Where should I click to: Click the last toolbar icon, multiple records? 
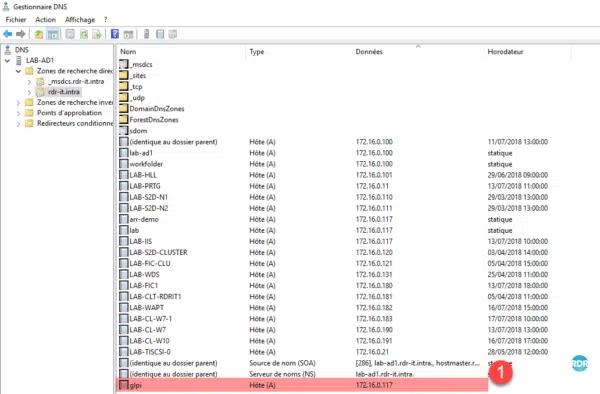[x=173, y=34]
